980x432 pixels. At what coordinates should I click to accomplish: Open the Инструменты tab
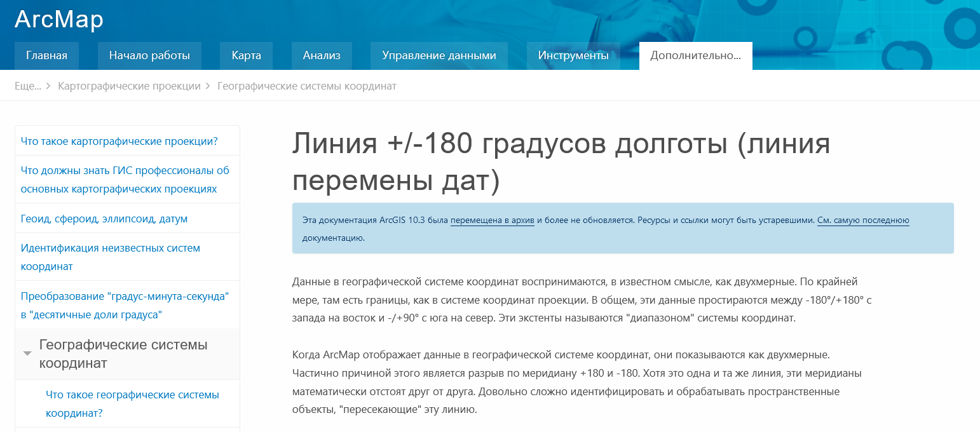[x=573, y=56]
